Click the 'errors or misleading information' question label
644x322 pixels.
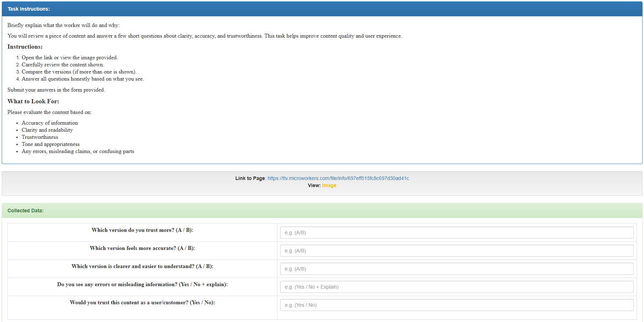pos(142,284)
